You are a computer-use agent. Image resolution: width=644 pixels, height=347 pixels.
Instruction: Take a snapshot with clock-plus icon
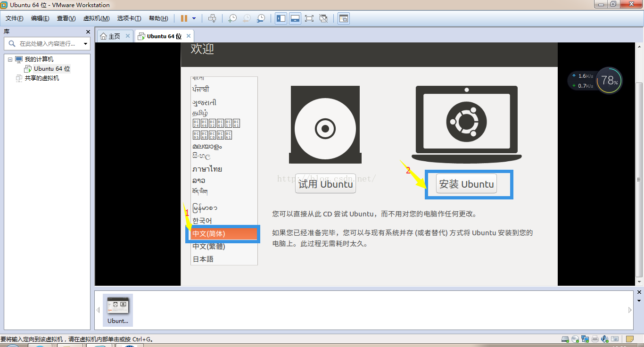232,18
